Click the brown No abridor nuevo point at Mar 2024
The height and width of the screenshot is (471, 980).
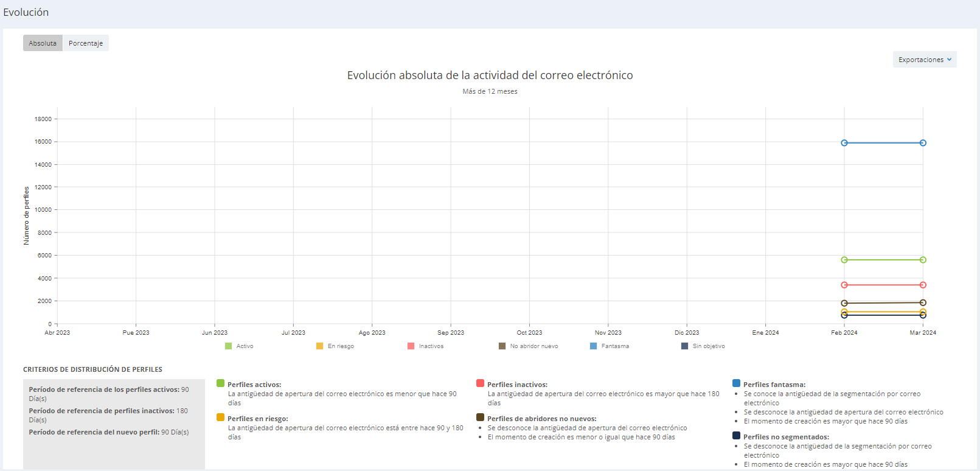click(x=923, y=302)
